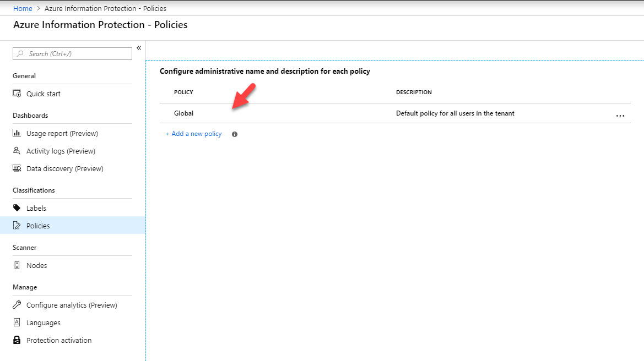This screenshot has height=361, width=644.
Task: Click the Usage report bar chart icon
Action: (x=17, y=133)
